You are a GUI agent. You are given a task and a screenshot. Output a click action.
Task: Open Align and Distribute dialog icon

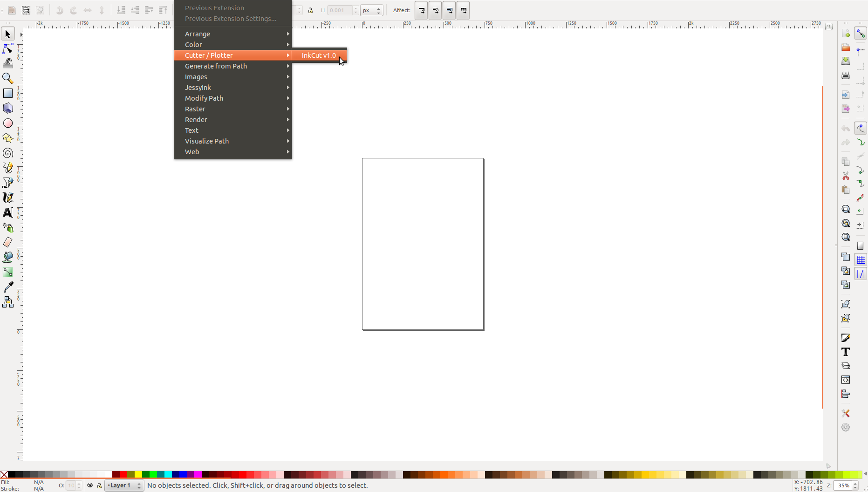point(846,394)
